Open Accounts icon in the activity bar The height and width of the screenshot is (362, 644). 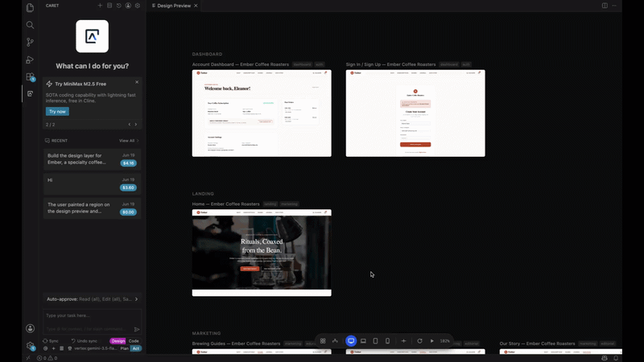coord(30,328)
